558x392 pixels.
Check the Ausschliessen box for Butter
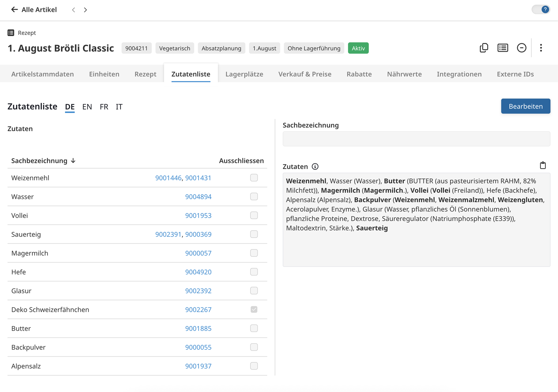point(254,328)
